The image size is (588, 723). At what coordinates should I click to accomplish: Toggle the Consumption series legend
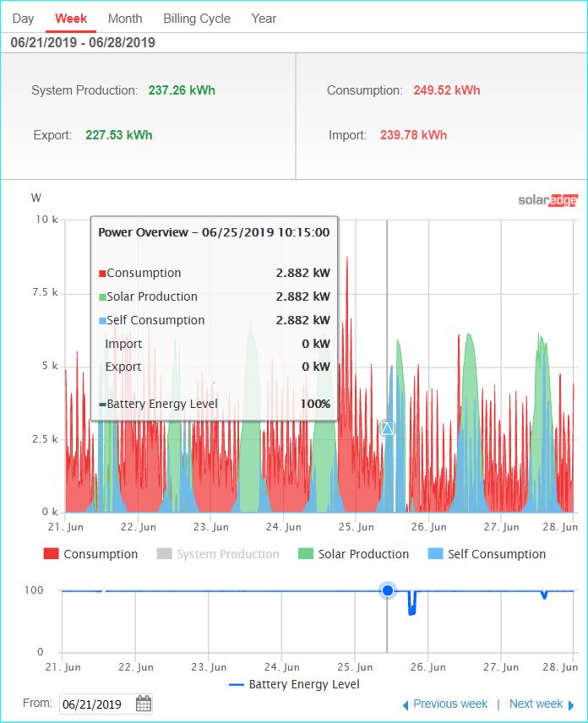[x=91, y=554]
